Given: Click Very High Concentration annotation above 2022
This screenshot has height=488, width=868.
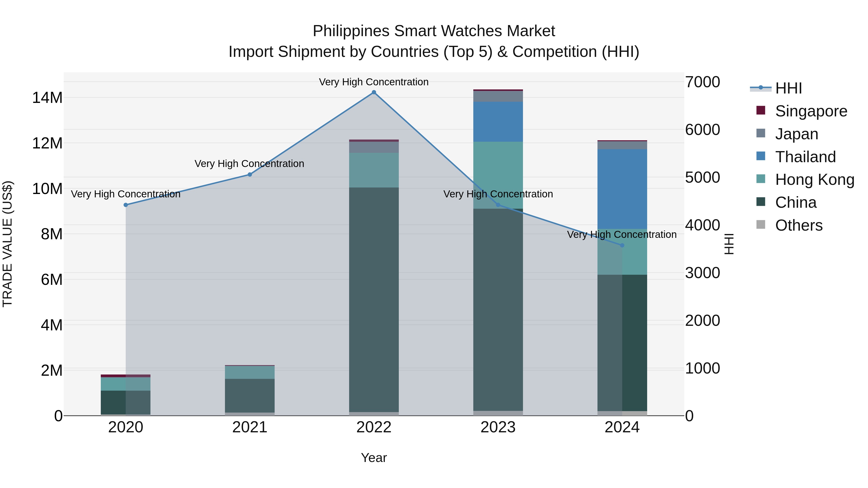Looking at the screenshot, I should click(374, 82).
